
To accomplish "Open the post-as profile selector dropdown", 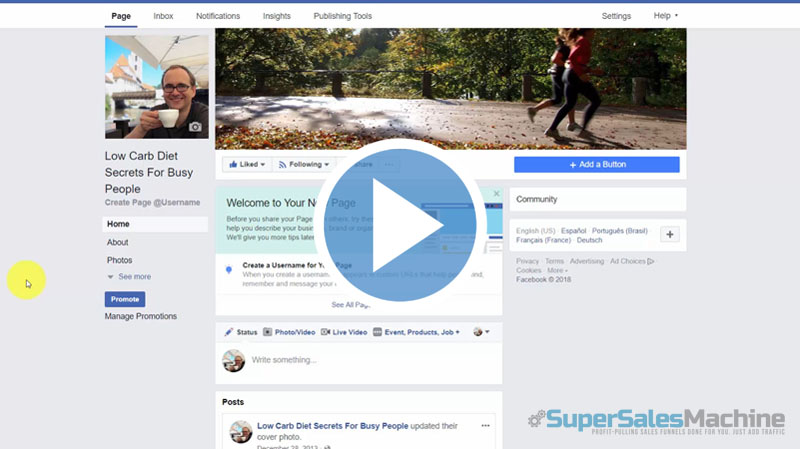I will point(481,332).
